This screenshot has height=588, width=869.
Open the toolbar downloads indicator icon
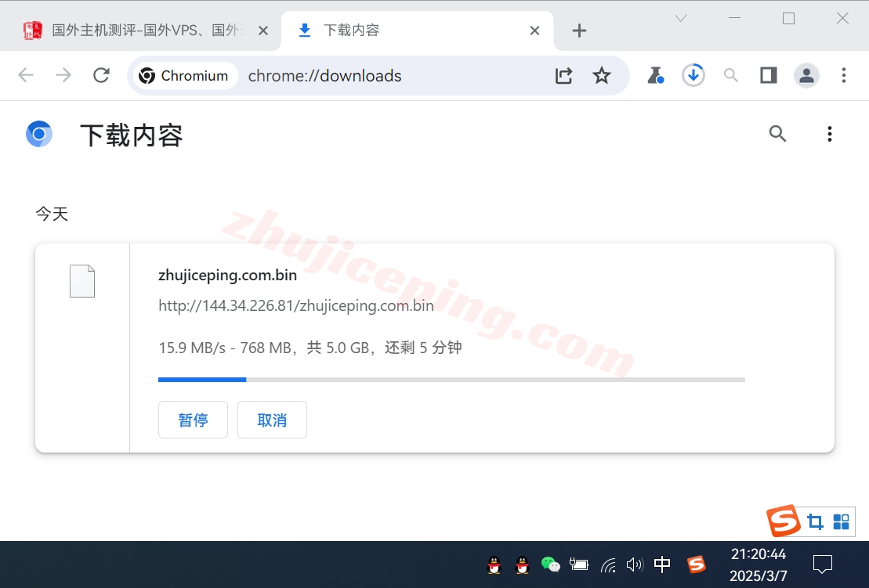693,75
